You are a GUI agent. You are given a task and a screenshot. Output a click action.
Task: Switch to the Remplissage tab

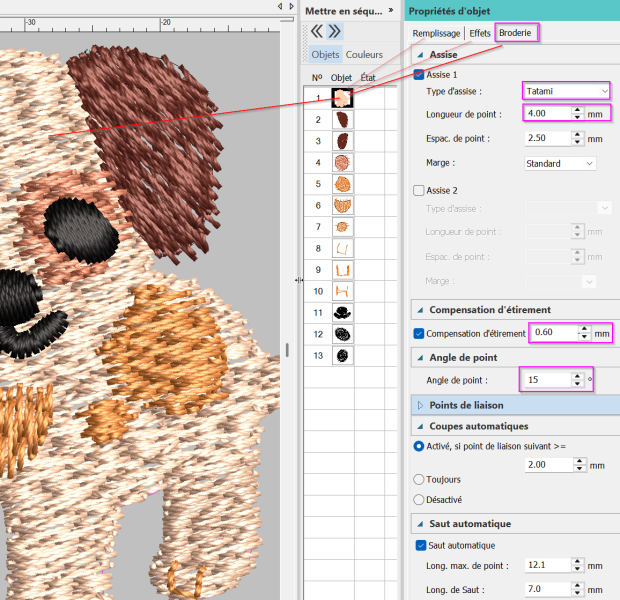436,33
